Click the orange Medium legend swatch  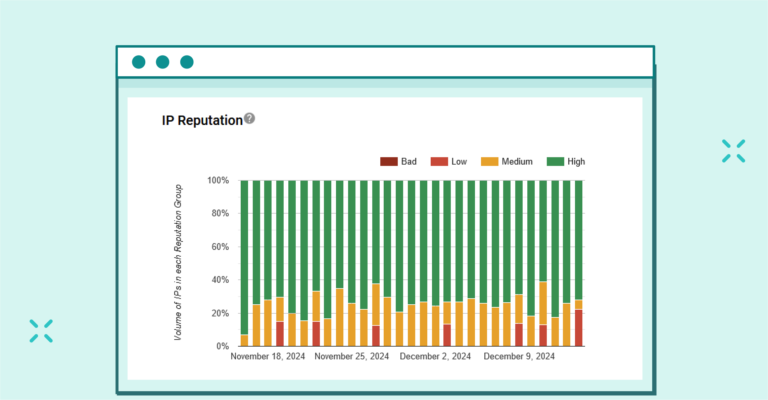pos(490,161)
